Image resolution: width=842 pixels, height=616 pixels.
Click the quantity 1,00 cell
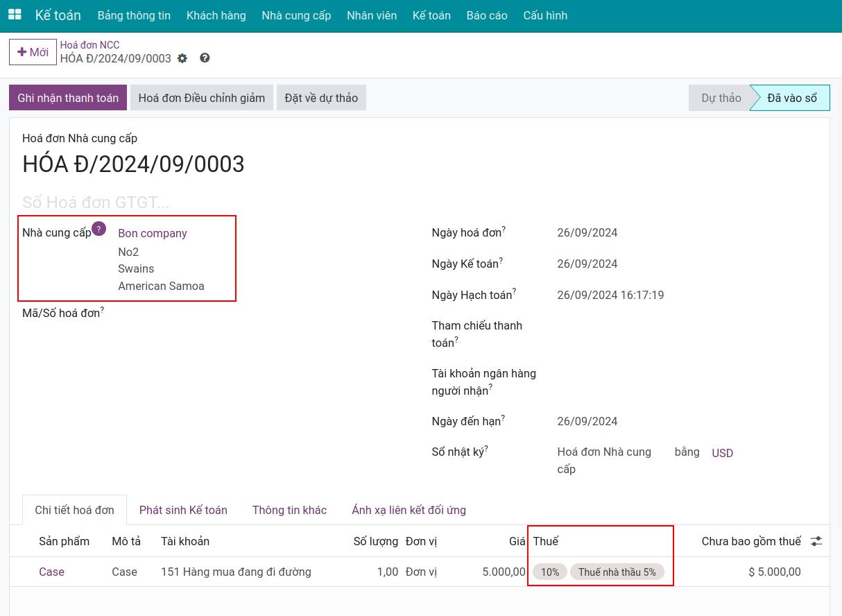tap(388, 572)
